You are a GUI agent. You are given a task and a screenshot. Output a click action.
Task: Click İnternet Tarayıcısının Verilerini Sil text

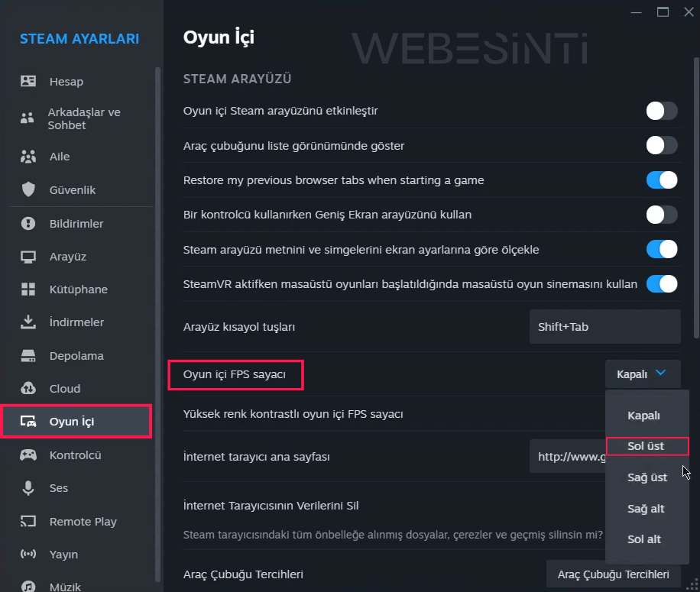point(271,506)
